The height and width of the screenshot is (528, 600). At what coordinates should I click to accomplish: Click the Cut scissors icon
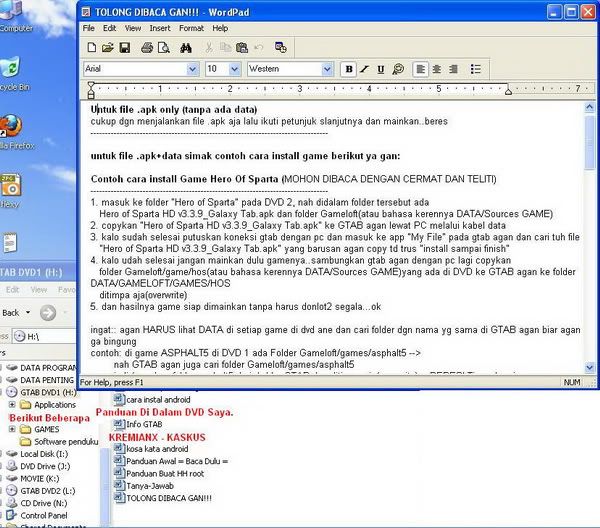[x=209, y=48]
